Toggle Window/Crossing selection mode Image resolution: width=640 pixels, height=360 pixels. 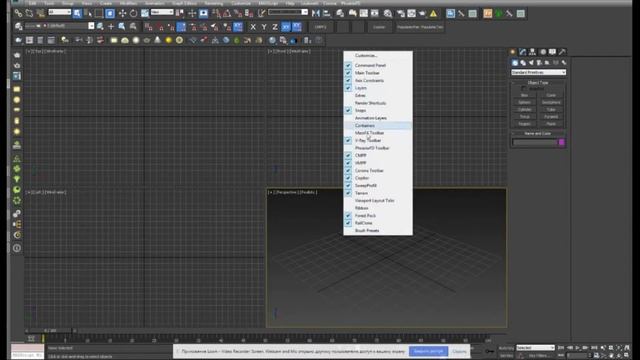[110, 13]
